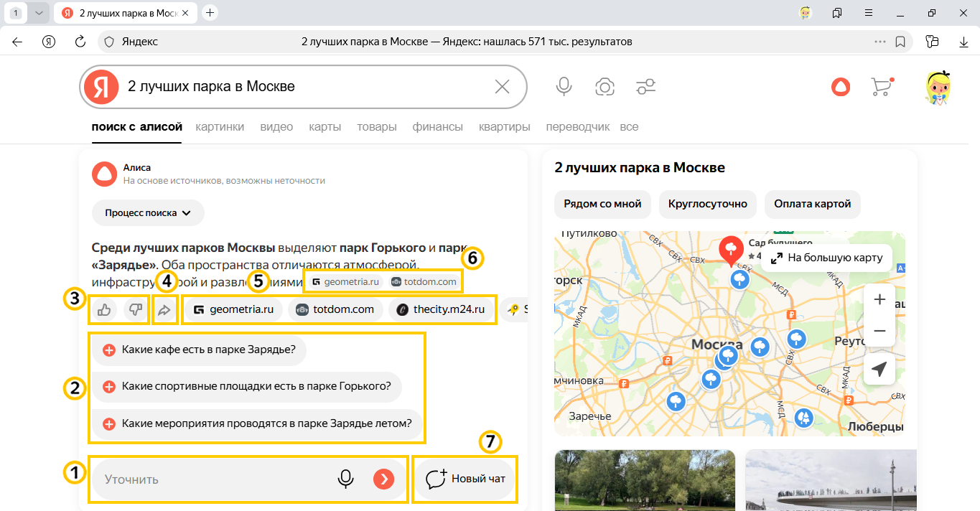980x511 pixels.
Task: Click the 'Уточнить' input field
Action: [x=215, y=479]
